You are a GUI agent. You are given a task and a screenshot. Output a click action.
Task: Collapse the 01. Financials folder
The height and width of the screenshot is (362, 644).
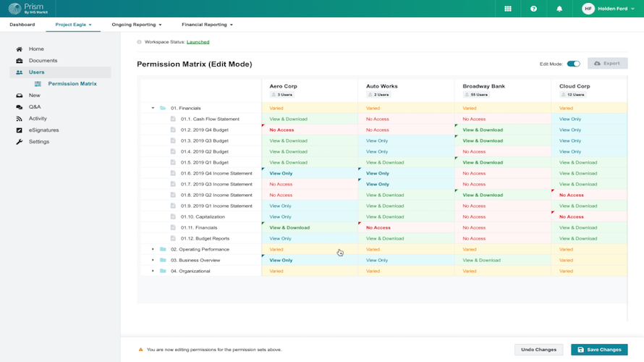coord(153,108)
